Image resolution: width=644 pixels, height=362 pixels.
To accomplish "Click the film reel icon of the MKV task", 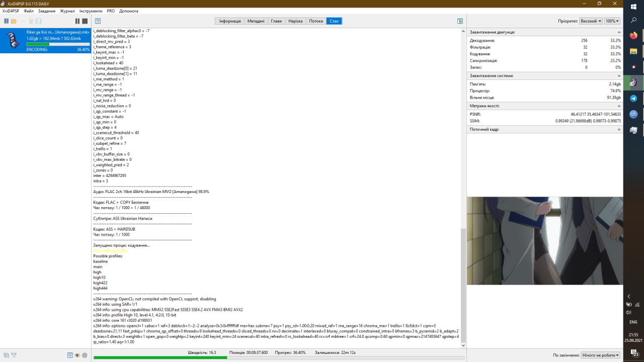I will [x=13, y=40].
